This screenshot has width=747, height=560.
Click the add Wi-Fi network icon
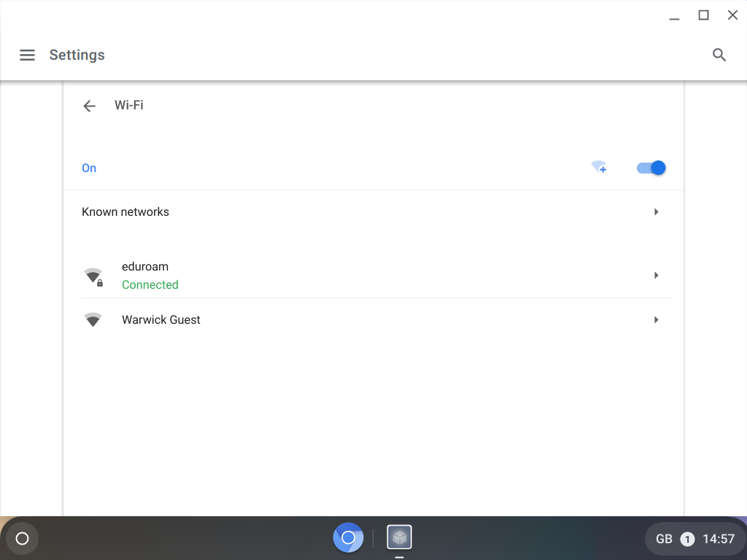(599, 168)
